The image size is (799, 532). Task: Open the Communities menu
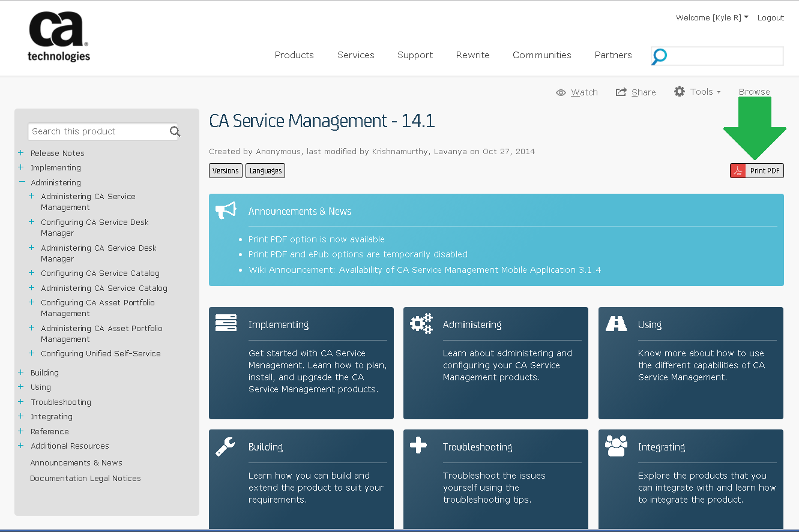point(542,55)
